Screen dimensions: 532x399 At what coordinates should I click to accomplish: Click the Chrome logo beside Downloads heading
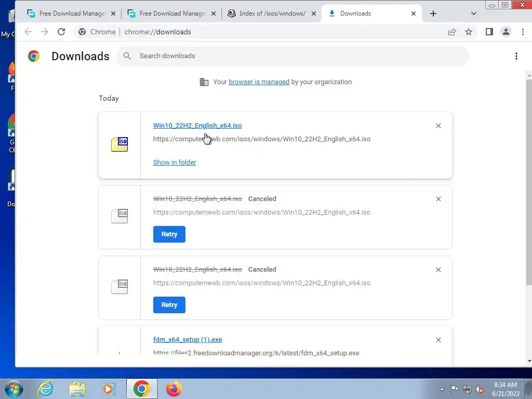point(34,56)
